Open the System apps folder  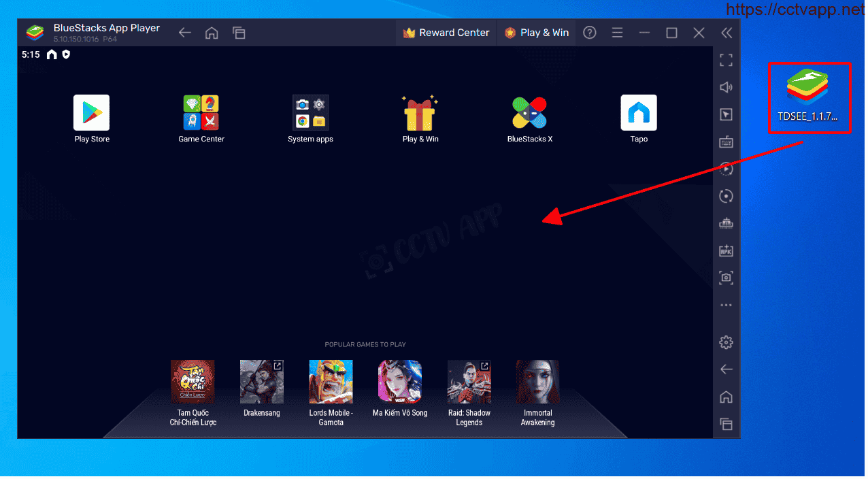310,113
